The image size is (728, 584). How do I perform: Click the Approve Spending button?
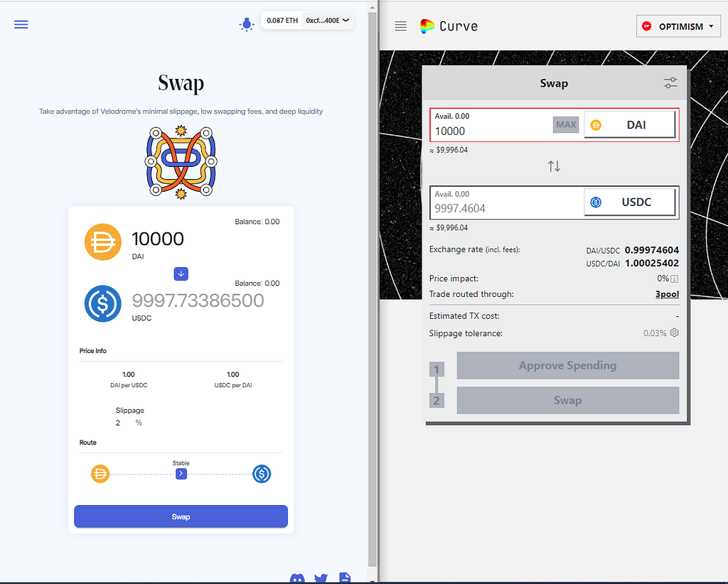tap(568, 365)
